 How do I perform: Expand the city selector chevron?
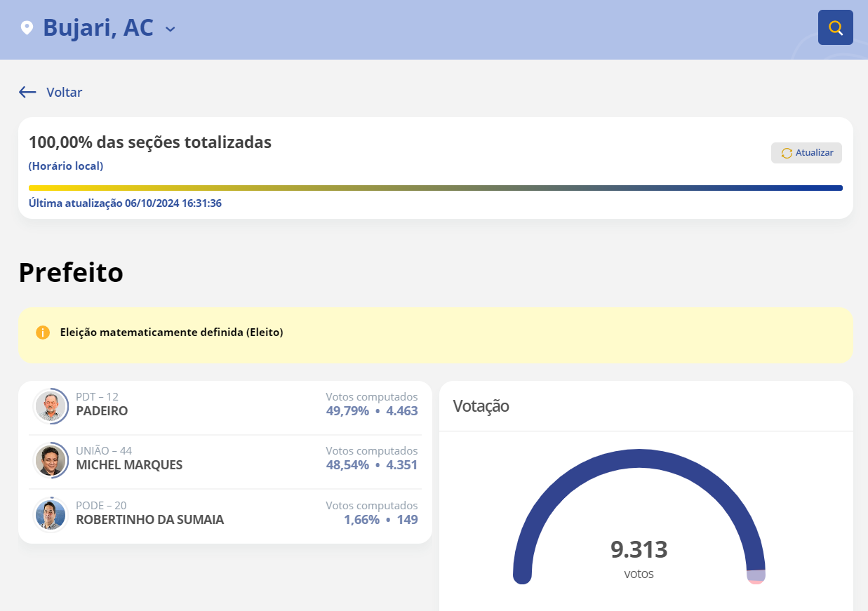click(170, 29)
